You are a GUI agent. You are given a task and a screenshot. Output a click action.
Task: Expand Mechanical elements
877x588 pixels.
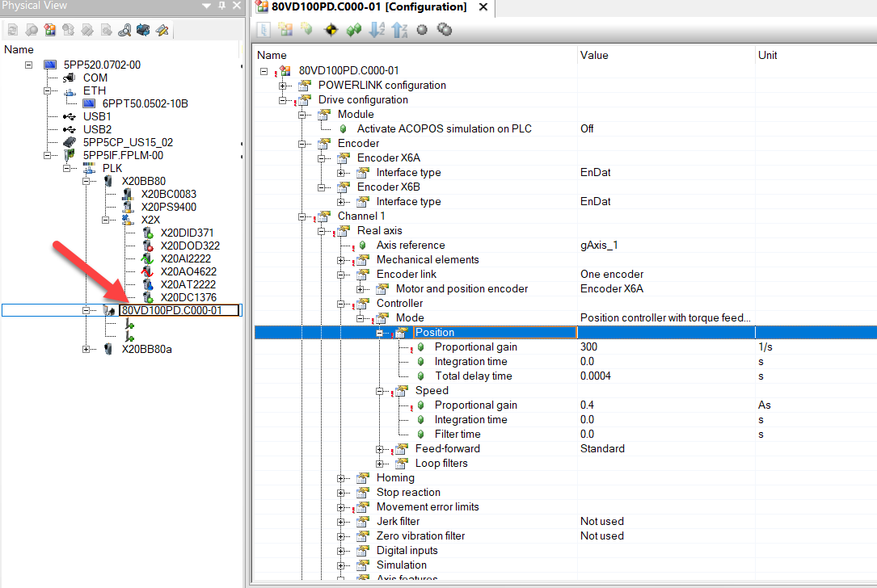341,260
